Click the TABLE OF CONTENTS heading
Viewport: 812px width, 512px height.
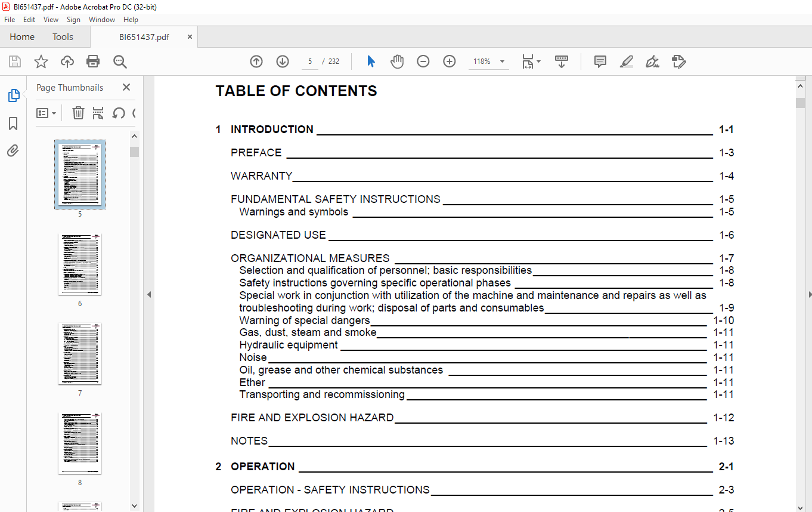[296, 91]
